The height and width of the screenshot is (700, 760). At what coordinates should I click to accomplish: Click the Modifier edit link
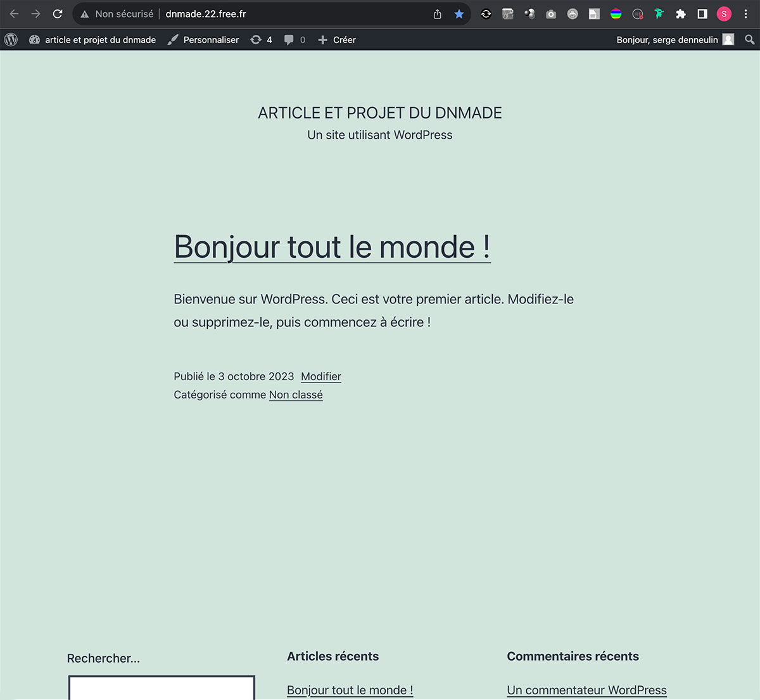pyautogui.click(x=320, y=376)
